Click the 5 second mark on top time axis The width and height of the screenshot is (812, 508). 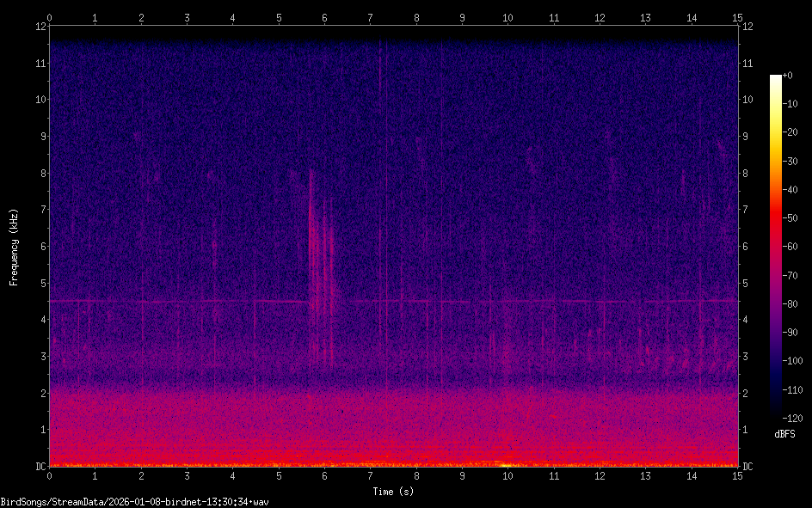pyautogui.click(x=279, y=17)
